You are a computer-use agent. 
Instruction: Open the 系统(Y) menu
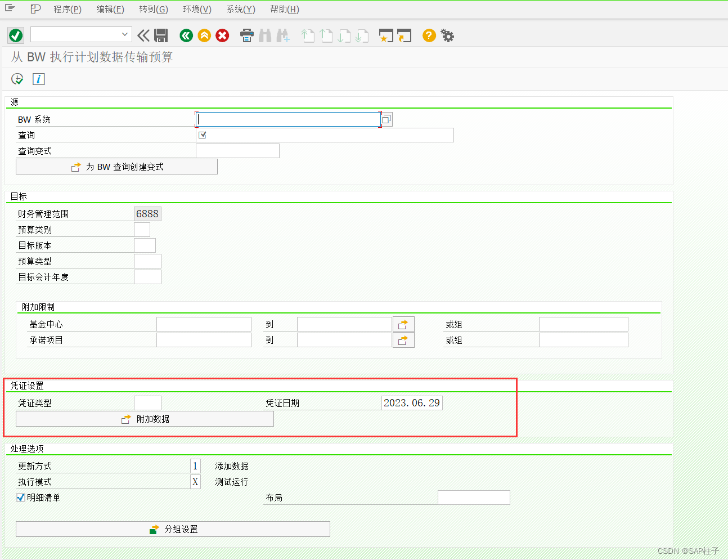241,9
